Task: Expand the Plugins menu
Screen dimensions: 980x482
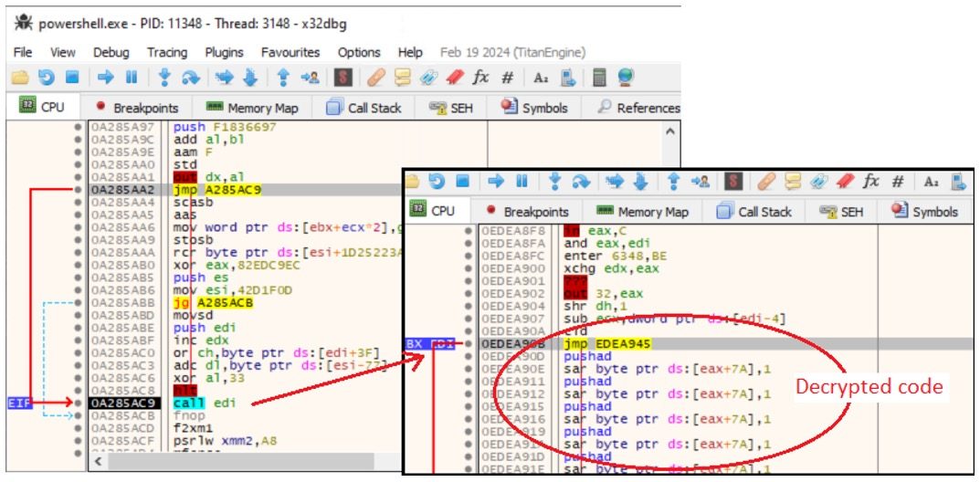Action: click(x=224, y=52)
